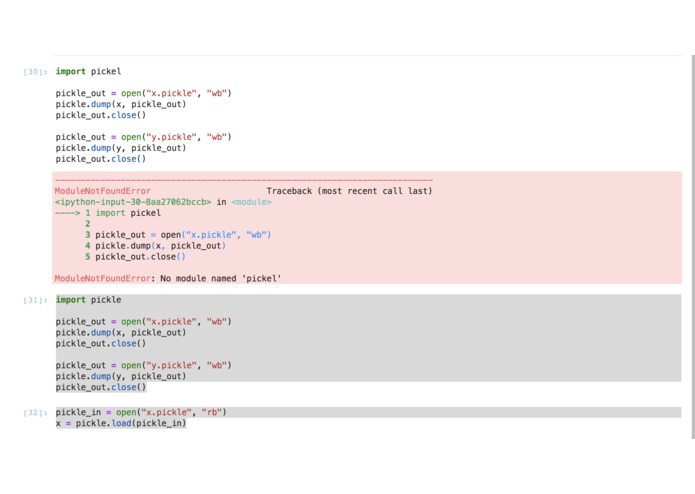Click open("x.pickle", "wb") line in cell 31
Image resolution: width=695 pixels, height=494 pixels.
pos(144,322)
